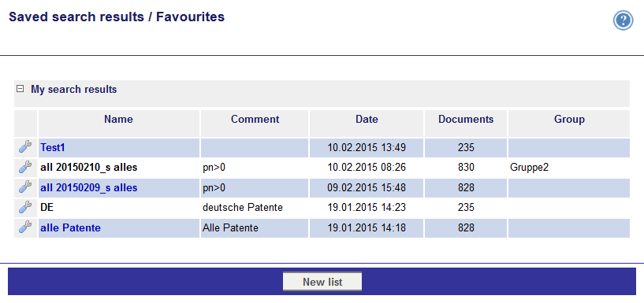Click the Comment column header
This screenshot has width=644, height=303.
255,120
